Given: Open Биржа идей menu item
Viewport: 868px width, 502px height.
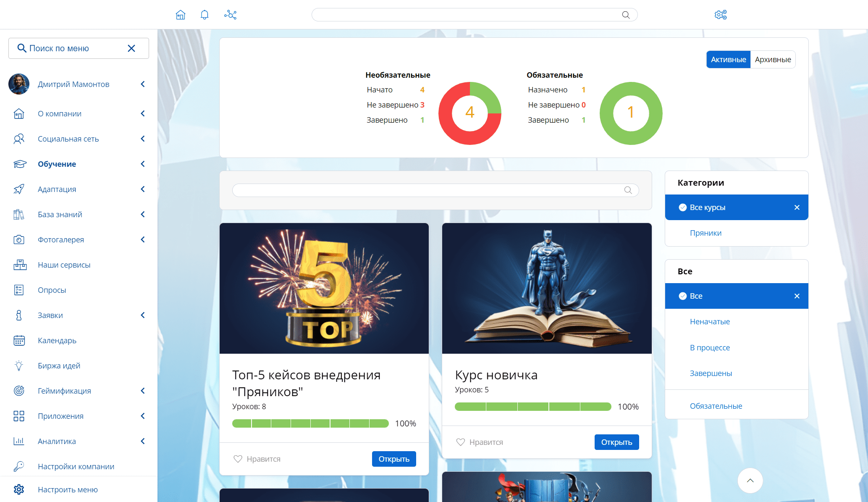Looking at the screenshot, I should point(59,365).
